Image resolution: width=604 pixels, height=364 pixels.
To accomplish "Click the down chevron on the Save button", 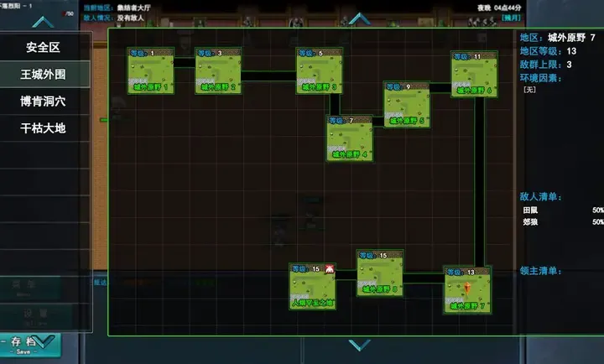I will tap(44, 341).
